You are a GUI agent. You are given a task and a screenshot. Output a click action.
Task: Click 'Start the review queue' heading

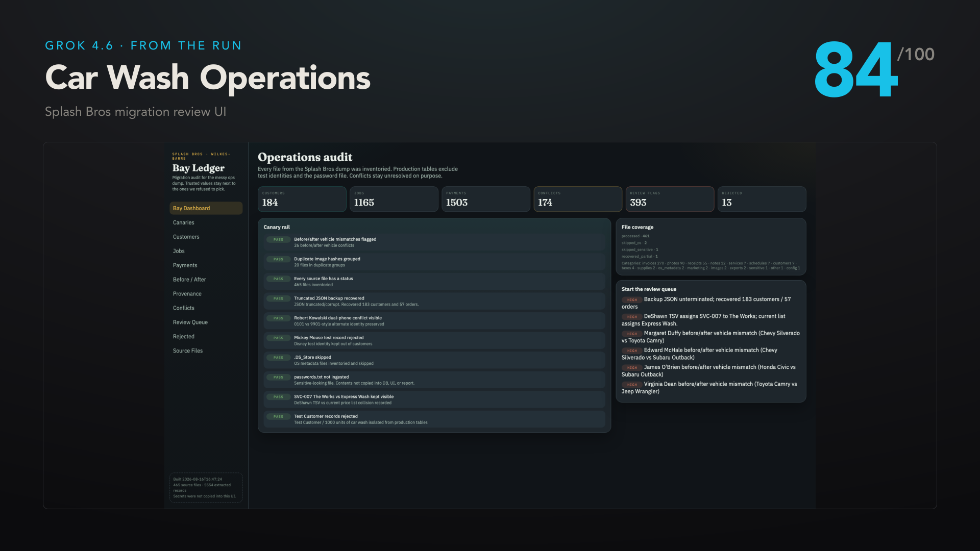pos(649,289)
